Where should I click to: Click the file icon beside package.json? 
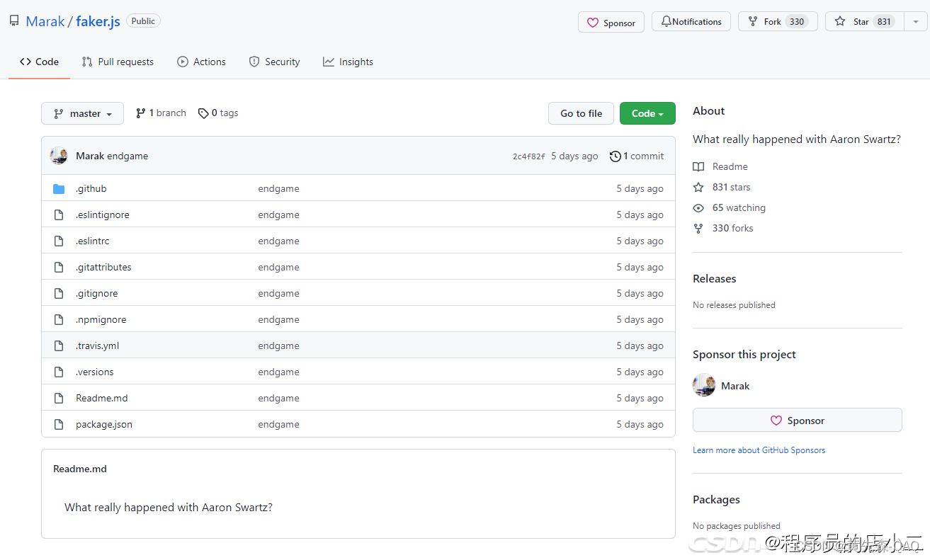[59, 424]
